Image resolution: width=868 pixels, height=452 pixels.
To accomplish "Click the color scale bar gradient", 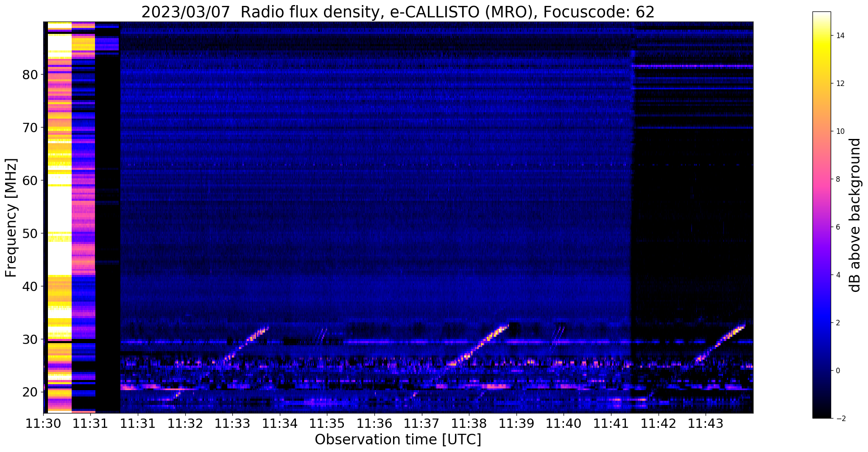I will tap(821, 215).
